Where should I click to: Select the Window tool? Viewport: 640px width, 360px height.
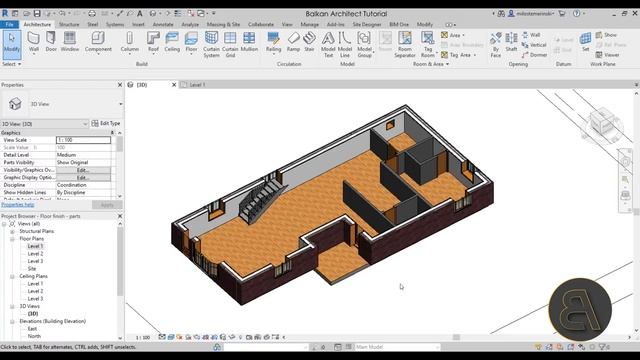70,42
